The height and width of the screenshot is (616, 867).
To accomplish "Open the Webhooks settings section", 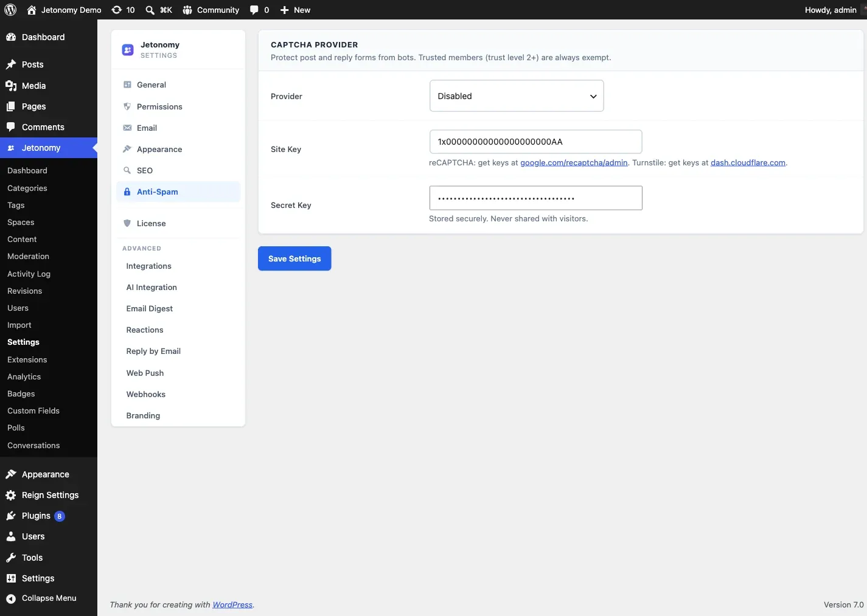I will click(x=146, y=394).
